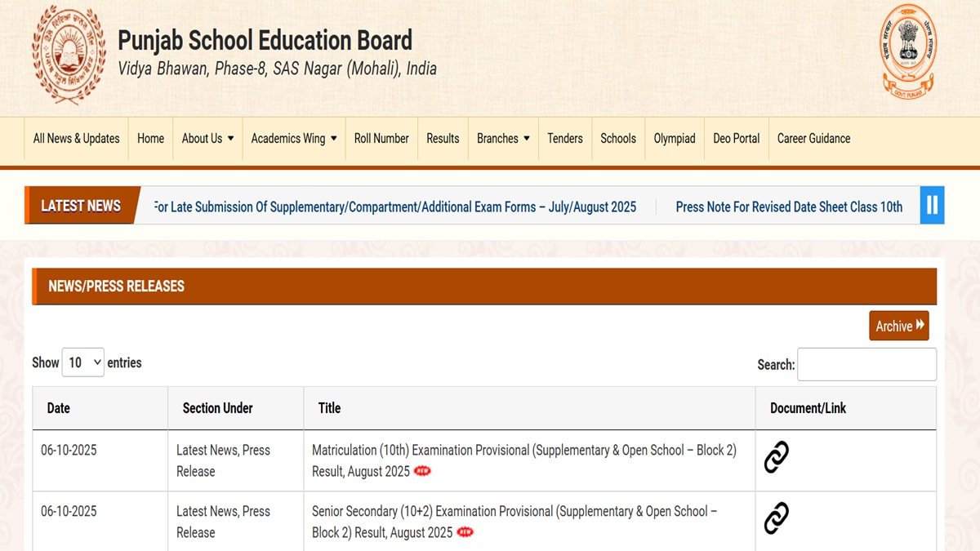980x551 pixels.
Task: Open the Results menu item
Action: tap(443, 139)
